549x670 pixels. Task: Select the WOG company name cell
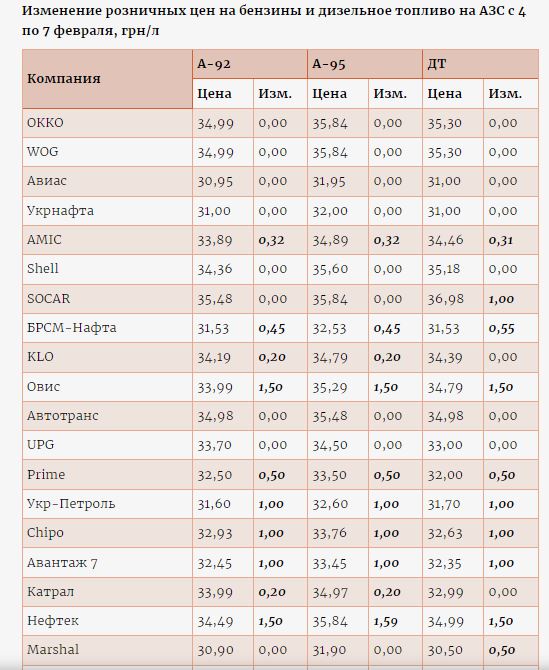[42, 152]
